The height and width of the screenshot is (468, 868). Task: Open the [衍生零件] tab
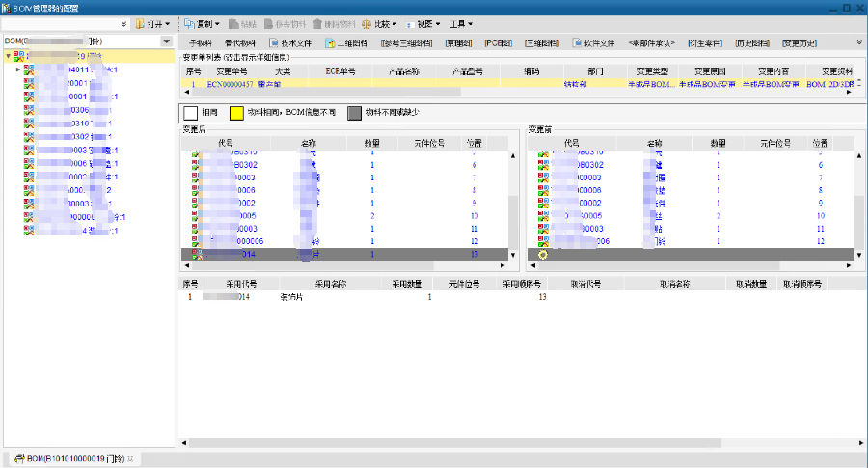click(705, 42)
